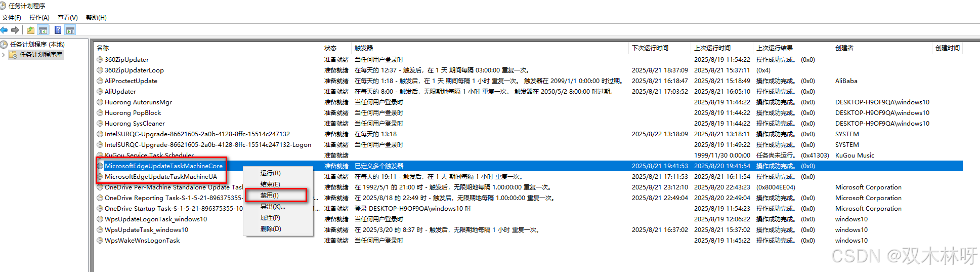Click the gray Forward arrow toolbar icon
Screen dimensions: 980x272
(x=15, y=30)
